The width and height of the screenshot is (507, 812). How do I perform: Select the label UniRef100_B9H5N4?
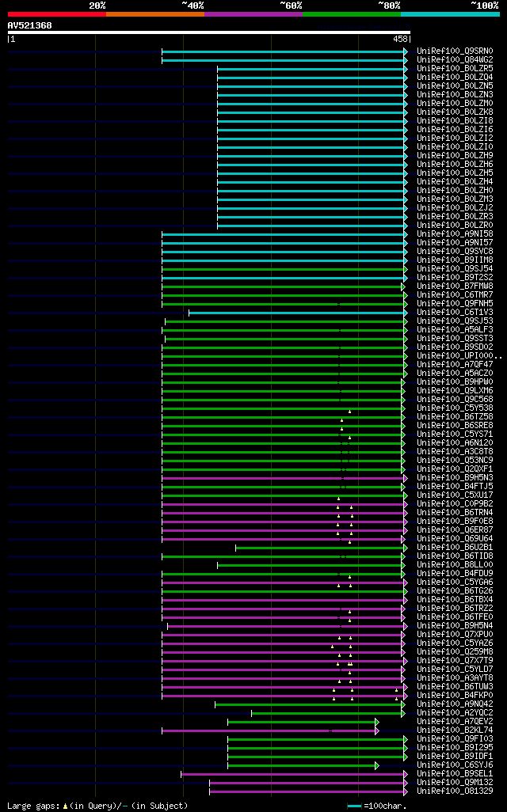[x=456, y=625]
